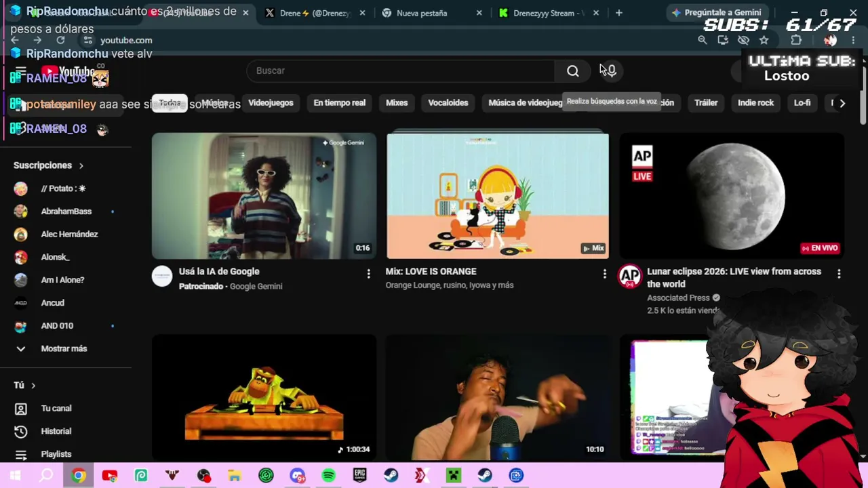The image size is (868, 488).
Task: Select the Mixes filter chip
Action: pyautogui.click(x=397, y=103)
